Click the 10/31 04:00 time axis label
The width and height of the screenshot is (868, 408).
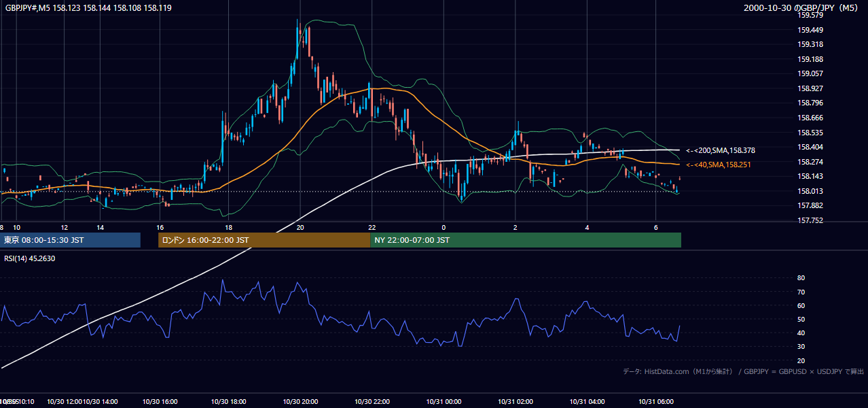tap(587, 402)
